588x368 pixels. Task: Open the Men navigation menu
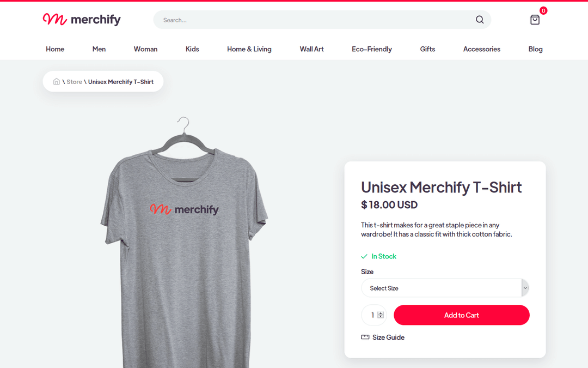[x=99, y=49]
